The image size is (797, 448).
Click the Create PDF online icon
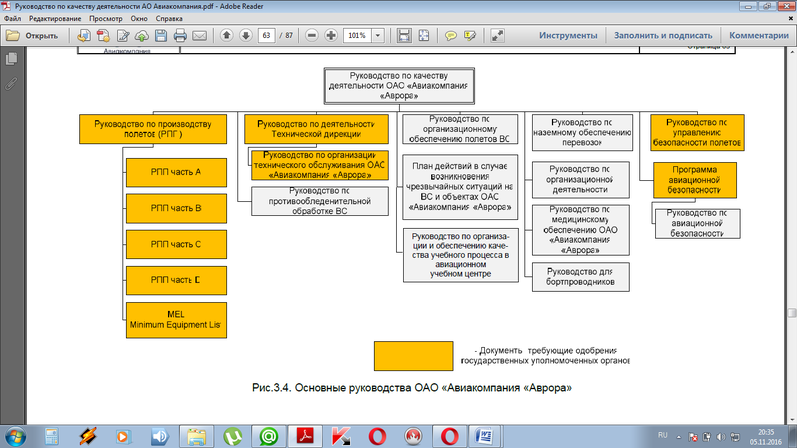click(x=84, y=36)
